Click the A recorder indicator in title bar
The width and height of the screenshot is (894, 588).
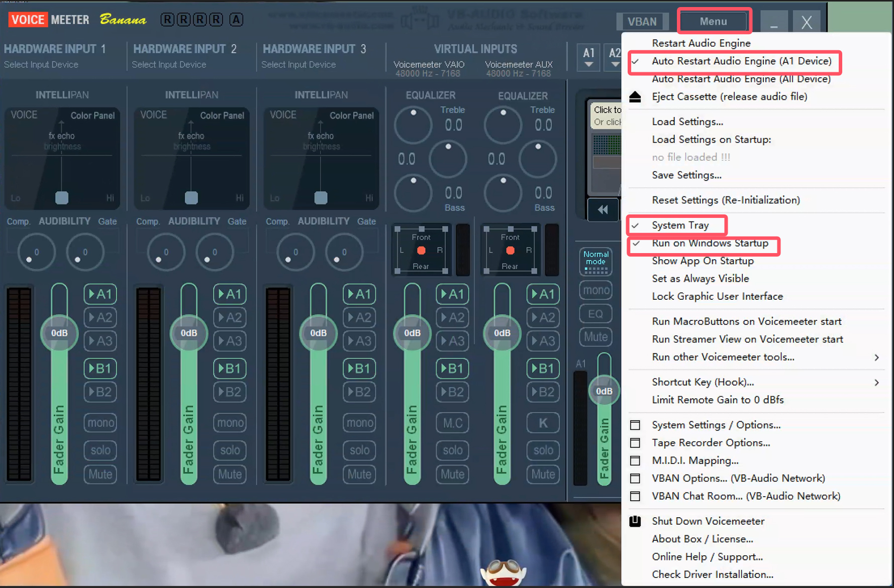pyautogui.click(x=236, y=20)
